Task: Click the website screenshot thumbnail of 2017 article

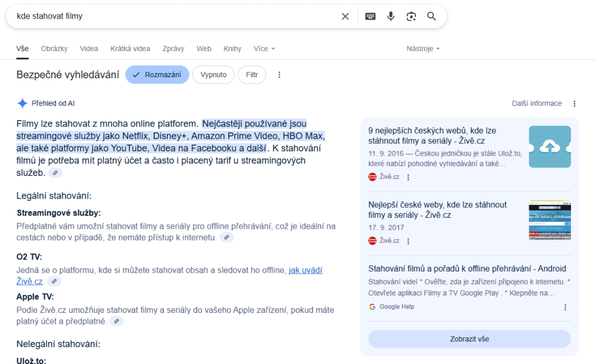Action: pos(550,220)
